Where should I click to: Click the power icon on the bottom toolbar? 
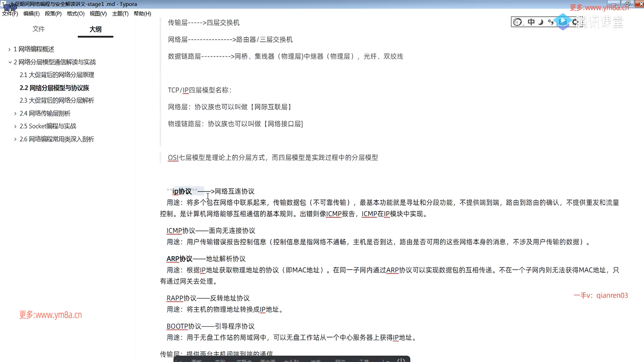click(x=401, y=360)
